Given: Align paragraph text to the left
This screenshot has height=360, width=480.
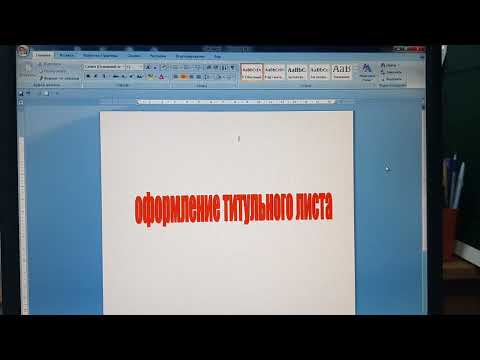Looking at the screenshot, I should click(176, 77).
